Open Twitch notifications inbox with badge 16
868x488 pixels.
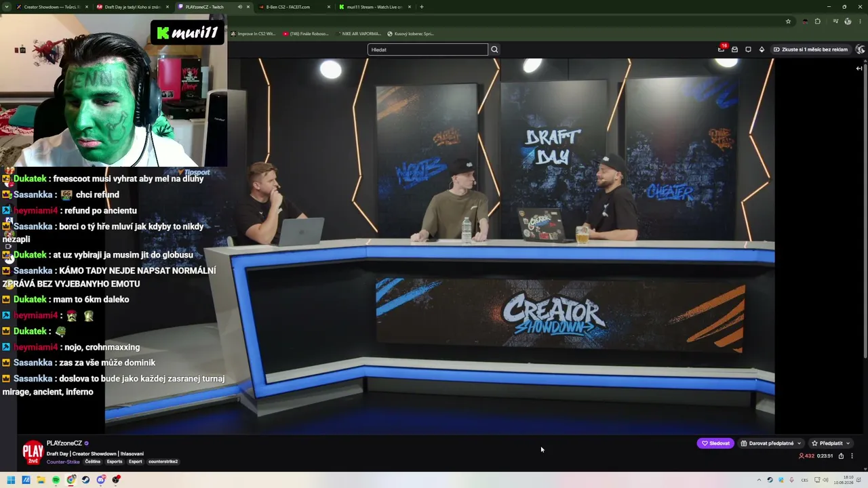721,49
